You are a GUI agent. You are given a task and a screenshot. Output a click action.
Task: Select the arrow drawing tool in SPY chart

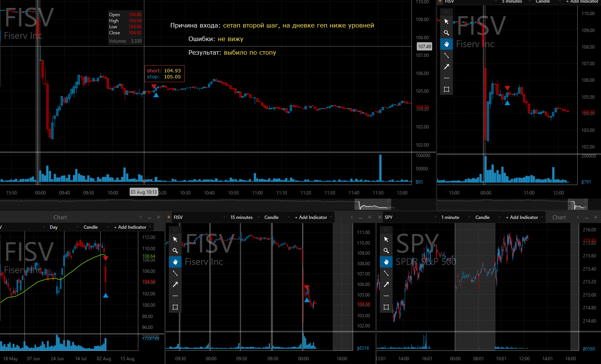click(386, 284)
